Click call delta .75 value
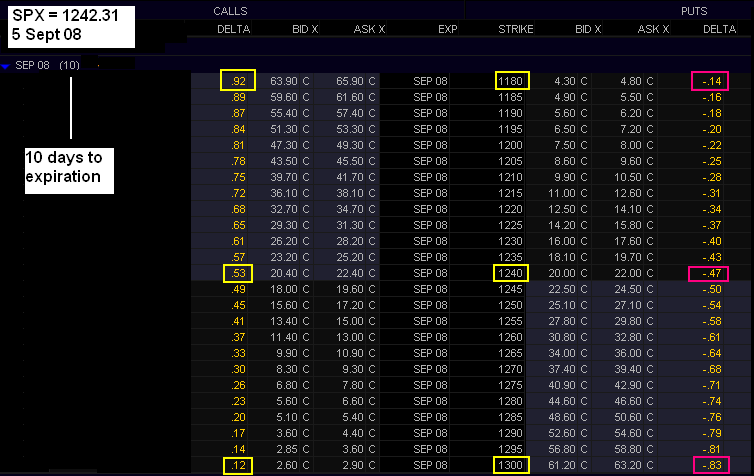The width and height of the screenshot is (754, 476). point(238,177)
